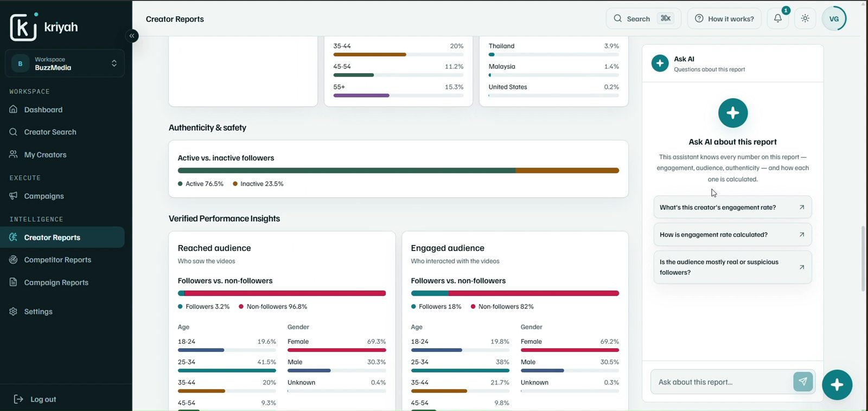Click the Campaign Reports document icon
Viewport: 868px width, 411px height.
14,282
